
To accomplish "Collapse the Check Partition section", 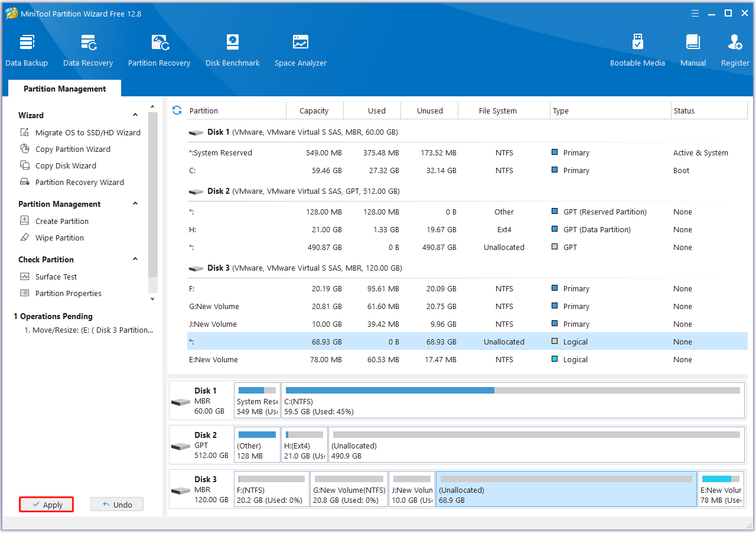I will 135,259.
